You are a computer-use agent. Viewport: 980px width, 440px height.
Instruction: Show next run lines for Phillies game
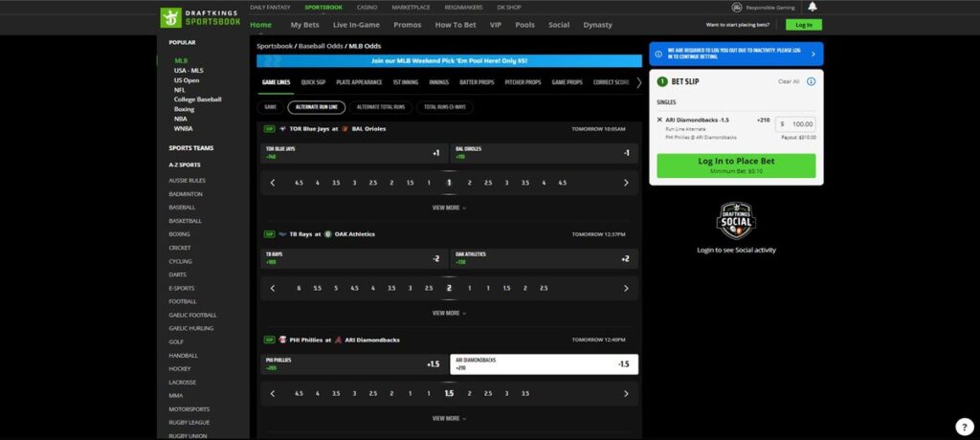pos(626,394)
